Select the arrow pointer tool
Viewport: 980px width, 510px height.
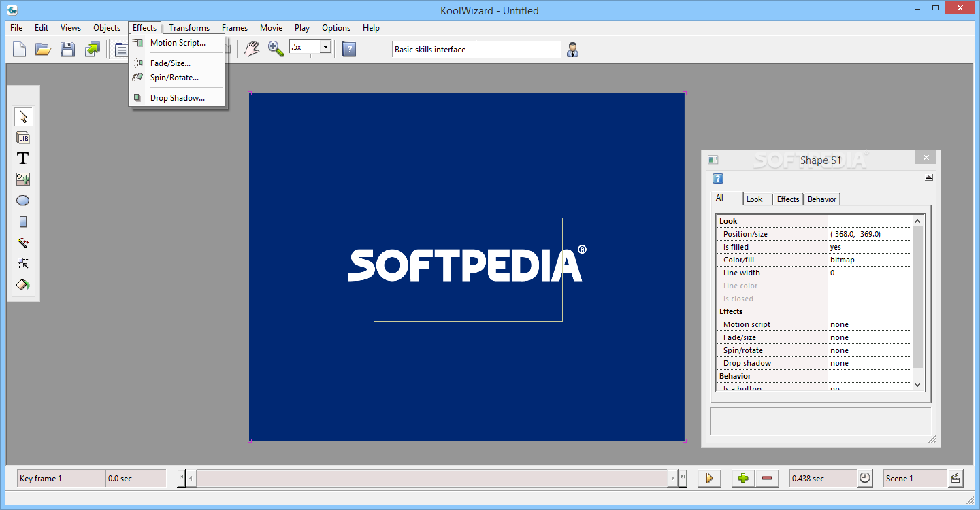(x=23, y=116)
